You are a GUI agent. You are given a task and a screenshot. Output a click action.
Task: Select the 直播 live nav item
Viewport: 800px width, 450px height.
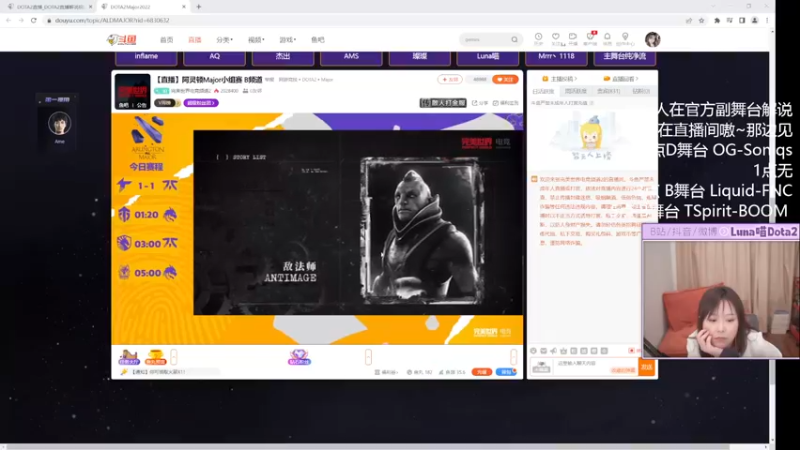(194, 40)
